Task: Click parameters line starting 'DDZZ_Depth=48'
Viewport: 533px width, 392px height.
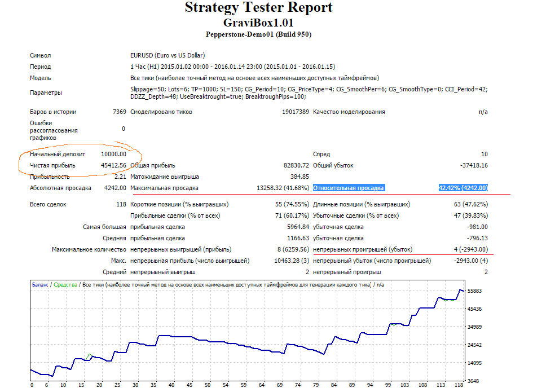Action: [x=218, y=96]
